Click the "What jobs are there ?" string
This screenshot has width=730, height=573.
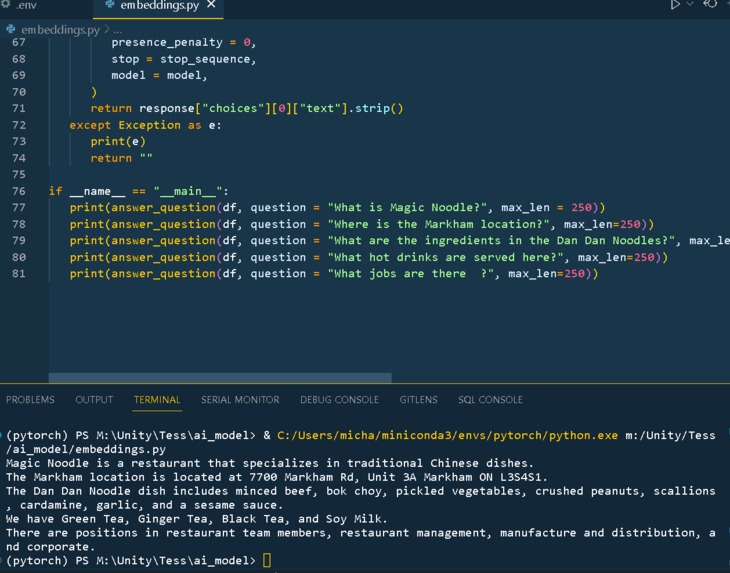coord(411,274)
